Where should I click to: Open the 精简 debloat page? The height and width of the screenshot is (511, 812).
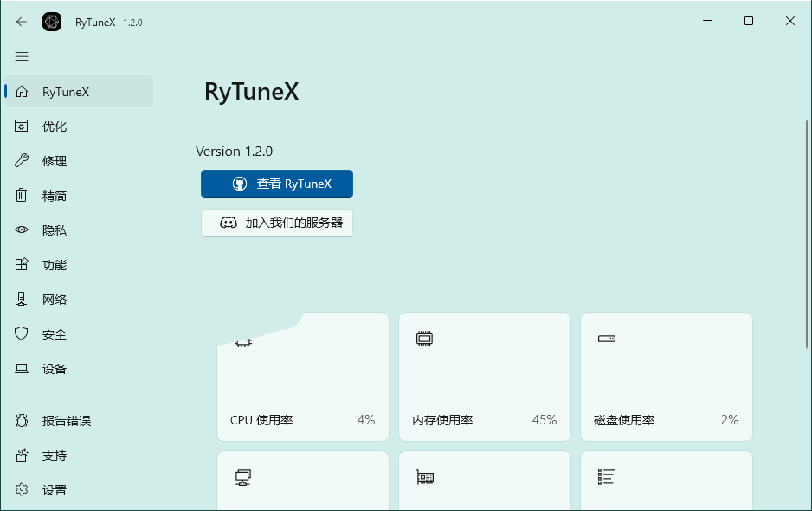(x=79, y=196)
